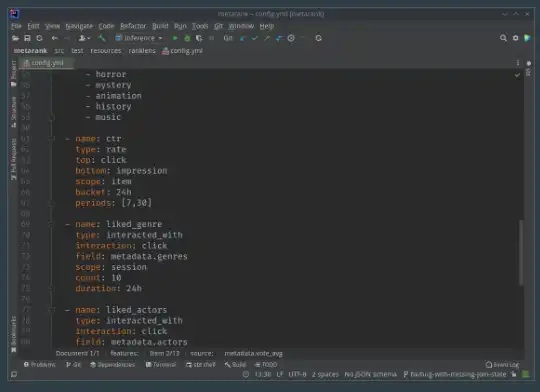Image resolution: width=540 pixels, height=392 pixels.
Task: Open the sbt shell tool window
Action: tap(201, 364)
